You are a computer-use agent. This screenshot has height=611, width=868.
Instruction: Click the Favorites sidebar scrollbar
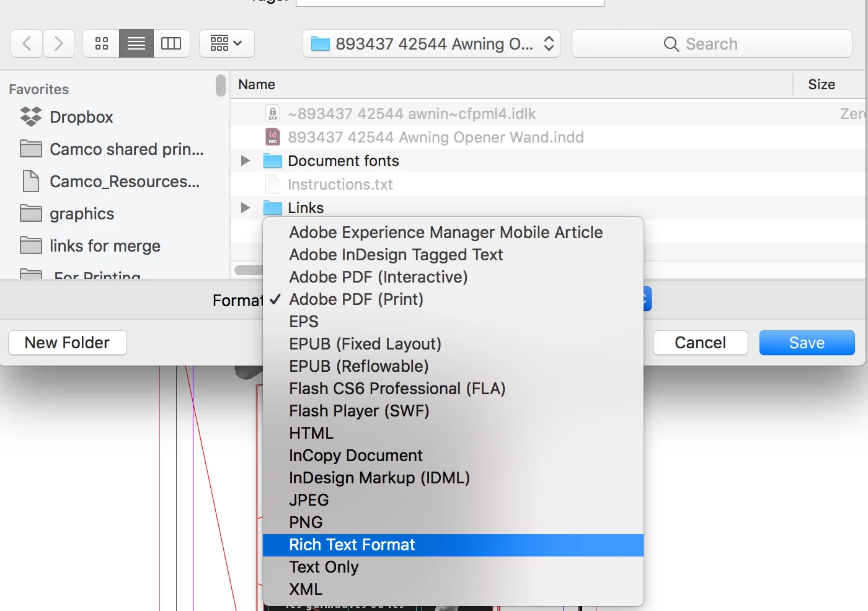point(221,86)
